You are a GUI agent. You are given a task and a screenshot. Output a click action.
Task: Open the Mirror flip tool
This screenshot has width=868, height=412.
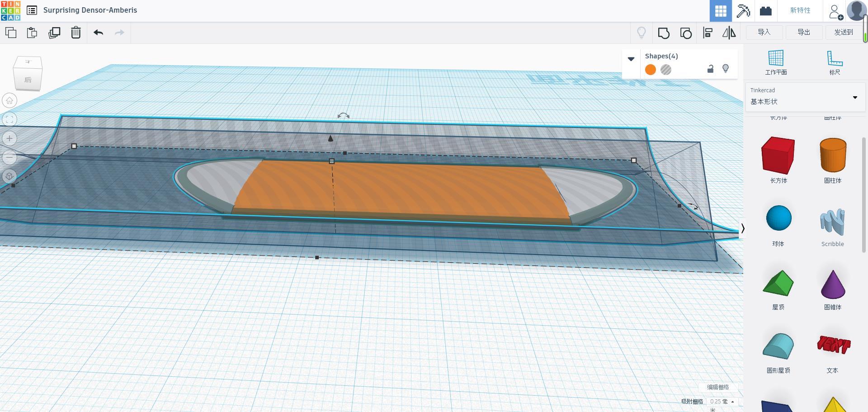coord(729,33)
